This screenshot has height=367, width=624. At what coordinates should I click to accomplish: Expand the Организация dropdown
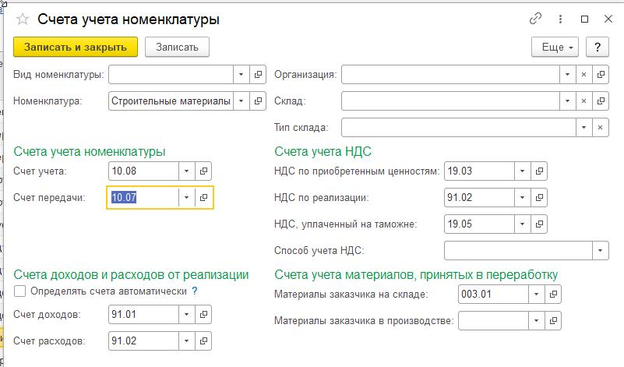point(567,74)
